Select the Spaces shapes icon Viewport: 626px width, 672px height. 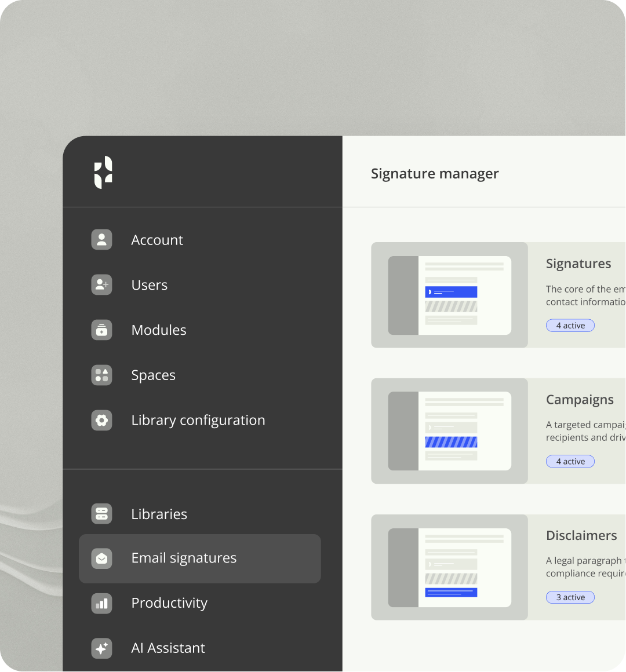(x=101, y=375)
